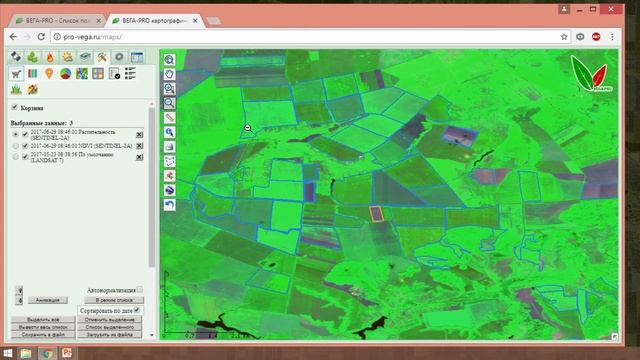Click the classified map tile icon

pos(82,73)
